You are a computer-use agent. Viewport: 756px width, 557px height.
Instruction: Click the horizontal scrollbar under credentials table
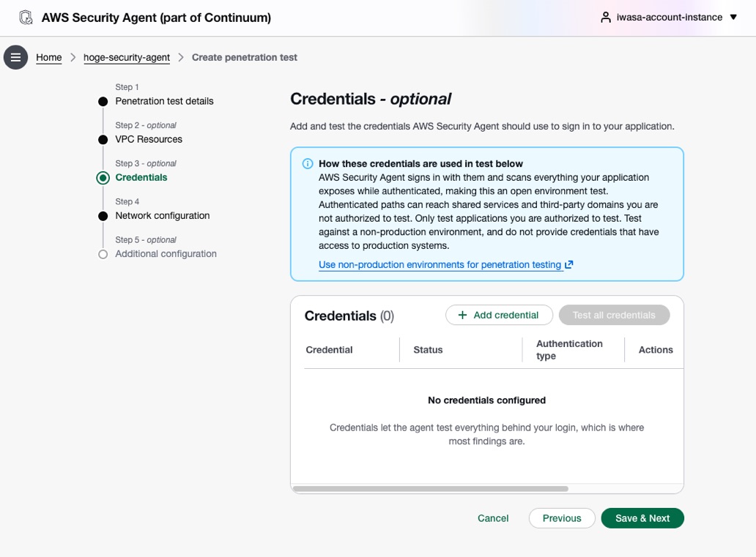[431, 489]
